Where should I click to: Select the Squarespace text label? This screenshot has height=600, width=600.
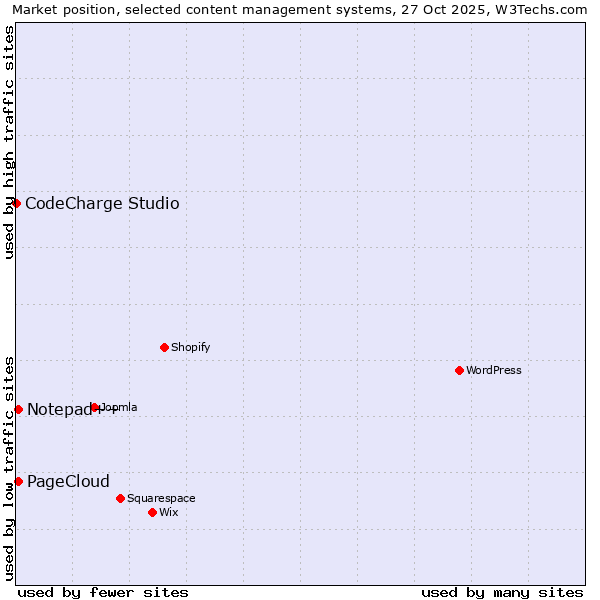[161, 499]
